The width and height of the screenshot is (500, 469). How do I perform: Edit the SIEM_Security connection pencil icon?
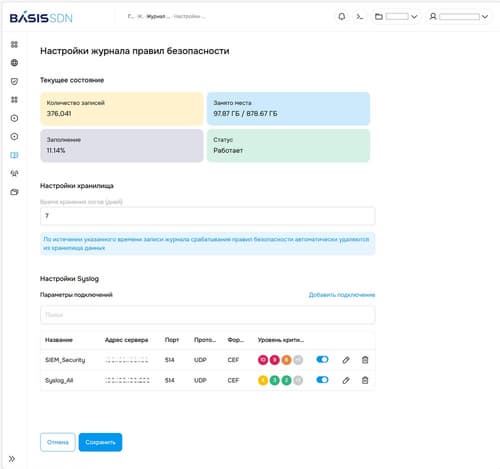pyautogui.click(x=346, y=360)
